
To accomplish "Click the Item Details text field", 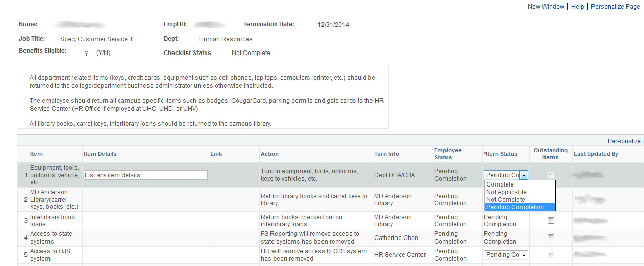I will tap(145, 175).
